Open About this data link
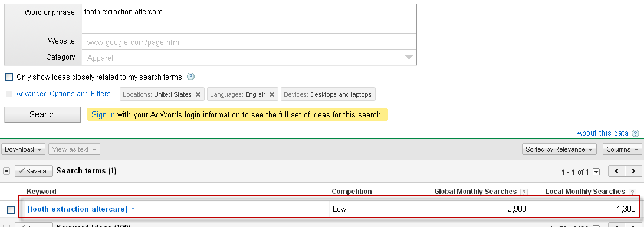 coord(603,133)
